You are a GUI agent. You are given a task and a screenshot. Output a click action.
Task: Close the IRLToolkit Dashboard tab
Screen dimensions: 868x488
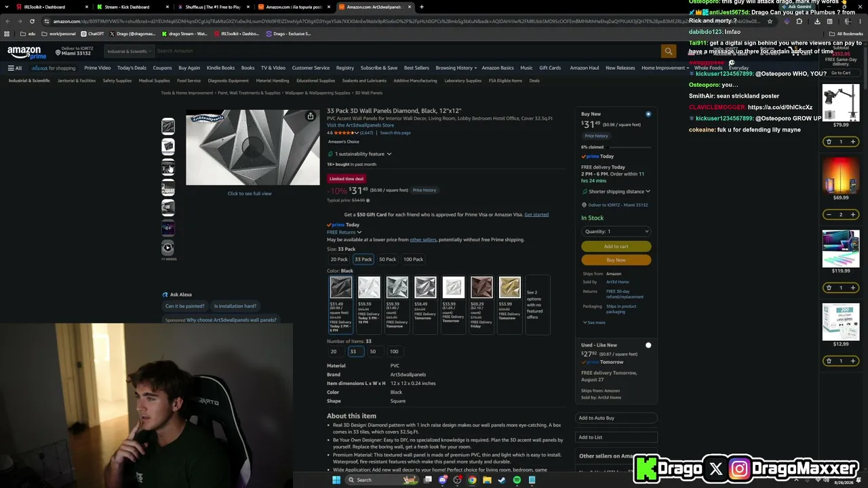87,7
